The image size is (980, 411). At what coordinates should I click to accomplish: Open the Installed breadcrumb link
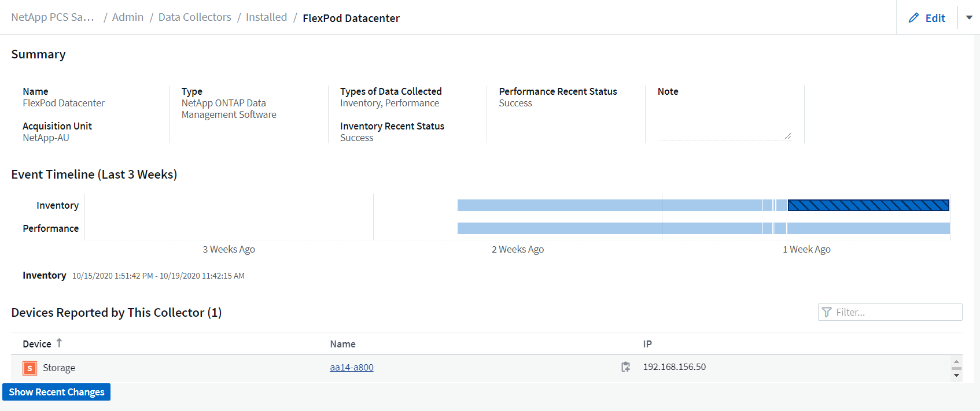266,17
